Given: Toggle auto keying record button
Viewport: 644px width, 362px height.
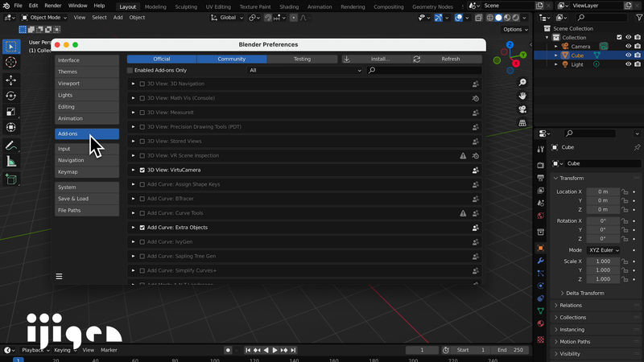Looking at the screenshot, I should point(228,350).
